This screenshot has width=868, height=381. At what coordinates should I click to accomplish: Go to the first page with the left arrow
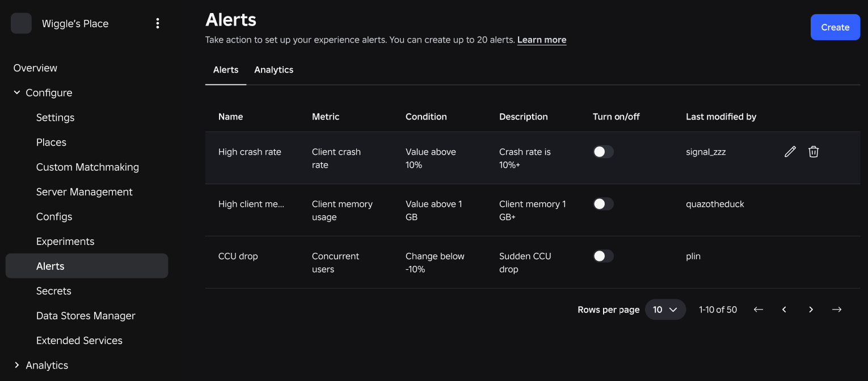[758, 310]
